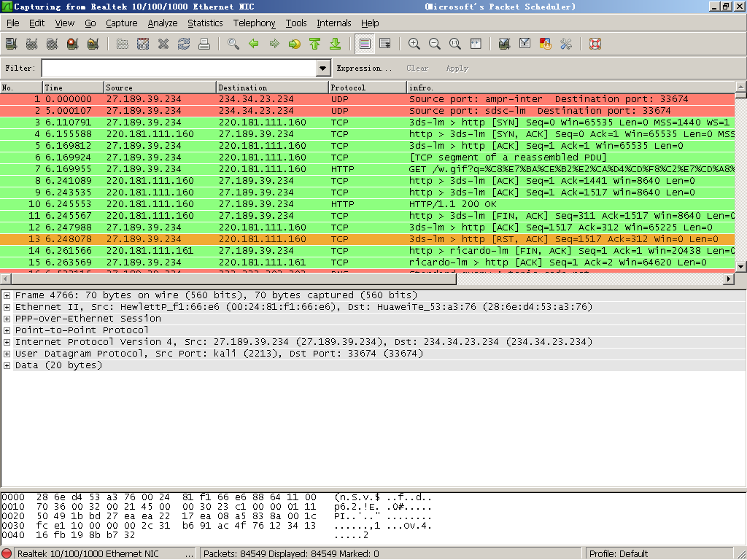
Task: Close the capture file with X icon
Action: coord(163,44)
